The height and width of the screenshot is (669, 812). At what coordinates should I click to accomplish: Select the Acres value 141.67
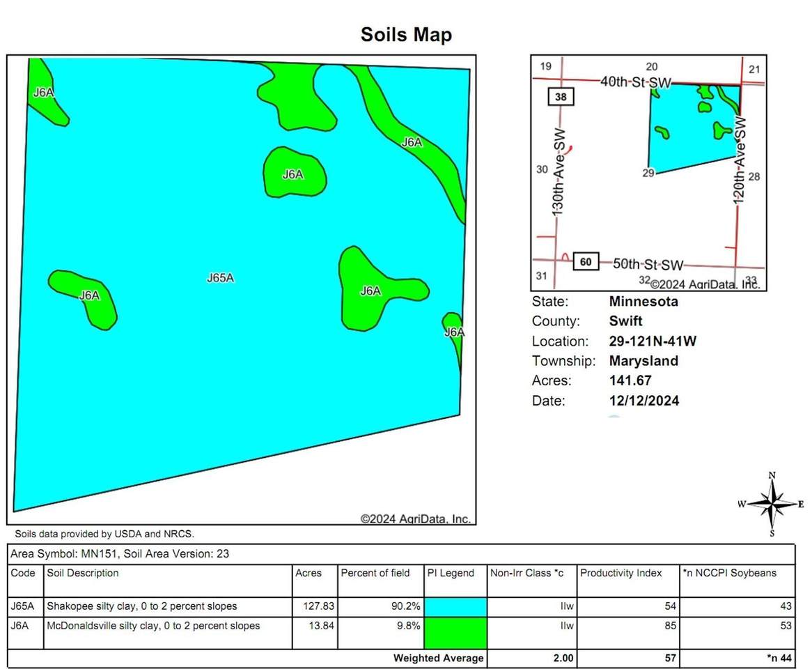tap(629, 380)
